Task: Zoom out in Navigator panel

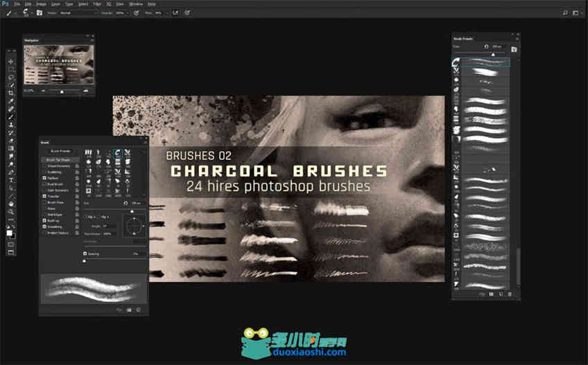Action: [43, 91]
